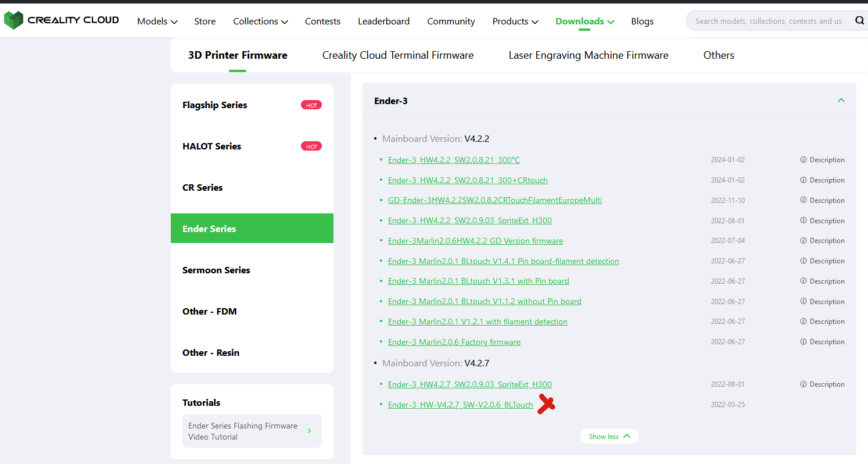Viewport: 868px width, 464px height.
Task: Click the search models input field
Action: 769,21
